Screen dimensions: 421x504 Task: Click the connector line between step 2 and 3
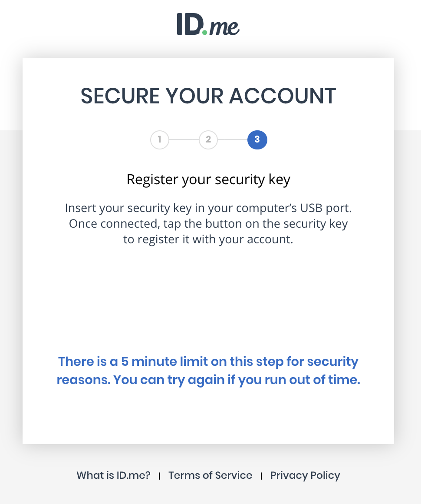pyautogui.click(x=233, y=139)
